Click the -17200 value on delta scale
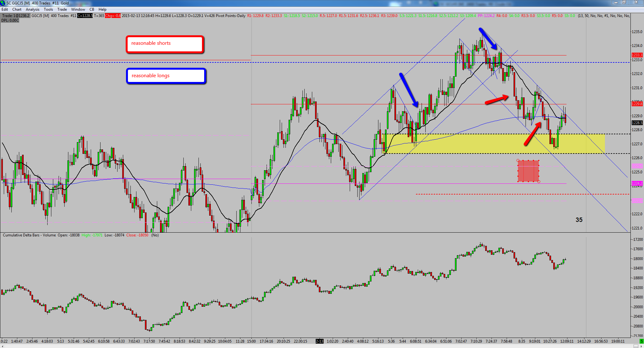 637,240
